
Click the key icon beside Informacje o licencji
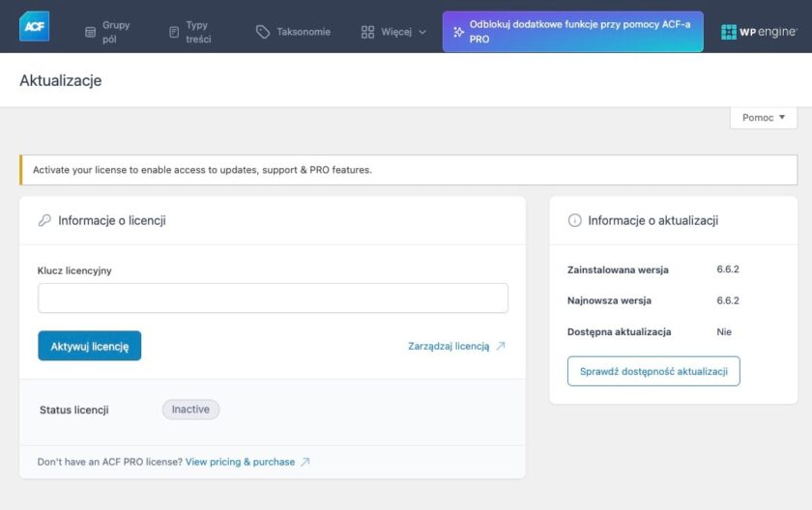click(44, 220)
